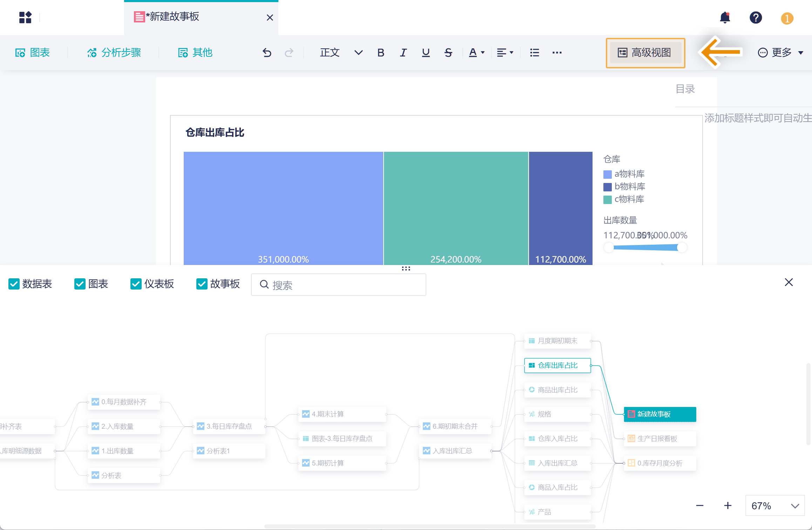Select the 商品出库占比 node
This screenshot has width=812, height=530.
[557, 390]
